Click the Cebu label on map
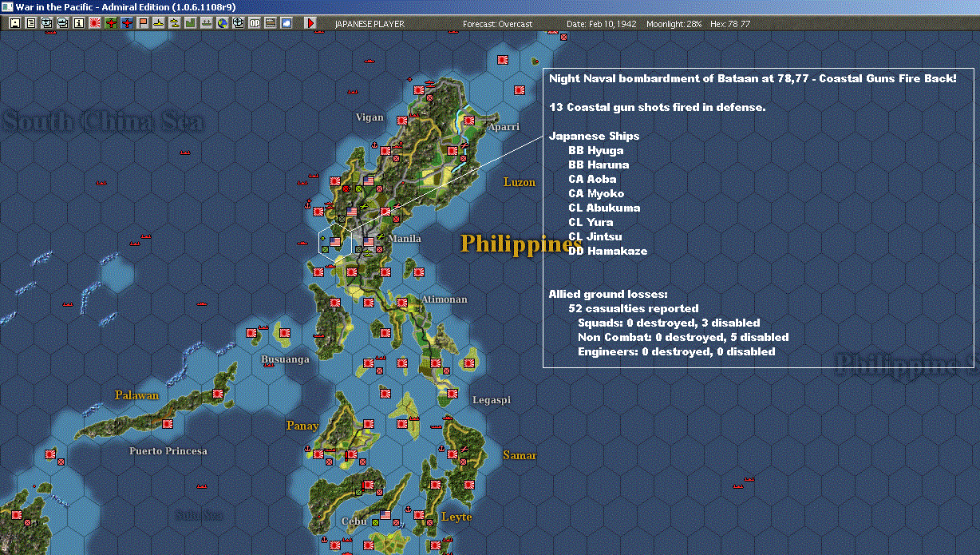 (354, 521)
